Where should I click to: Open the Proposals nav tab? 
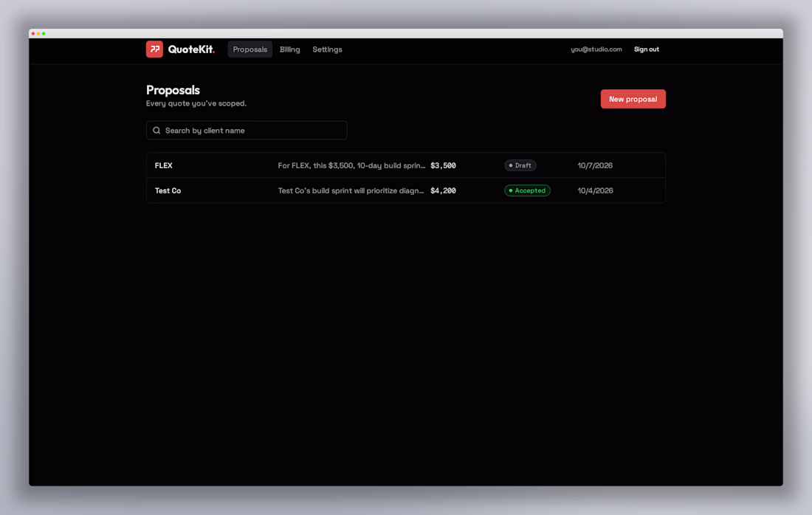point(250,49)
